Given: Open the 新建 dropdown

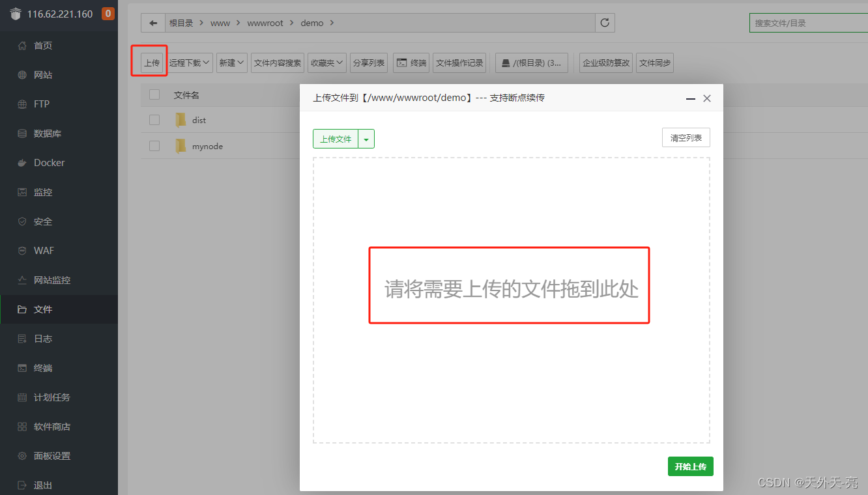Looking at the screenshot, I should point(231,63).
